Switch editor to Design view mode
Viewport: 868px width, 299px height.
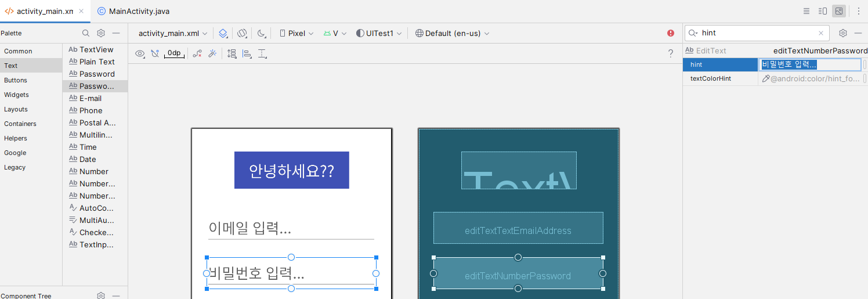(x=839, y=11)
